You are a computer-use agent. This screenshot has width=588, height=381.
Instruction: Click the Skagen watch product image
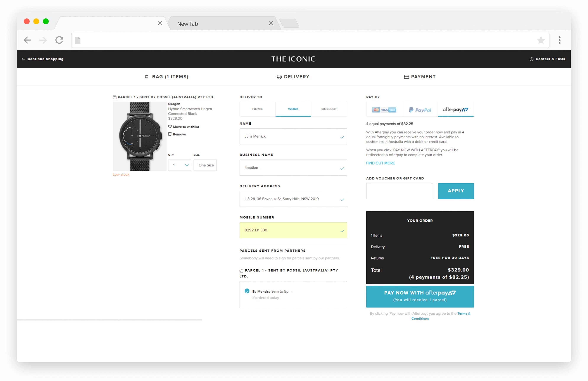[x=140, y=136]
